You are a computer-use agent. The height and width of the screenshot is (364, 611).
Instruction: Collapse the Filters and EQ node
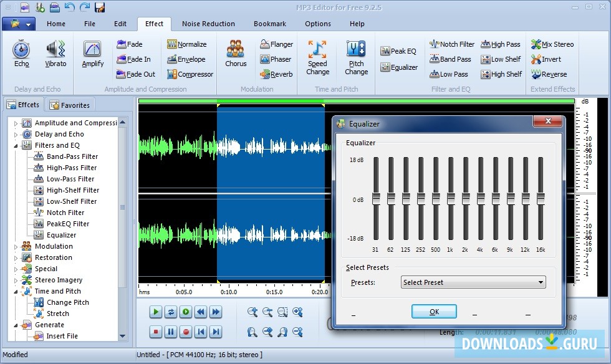point(17,146)
